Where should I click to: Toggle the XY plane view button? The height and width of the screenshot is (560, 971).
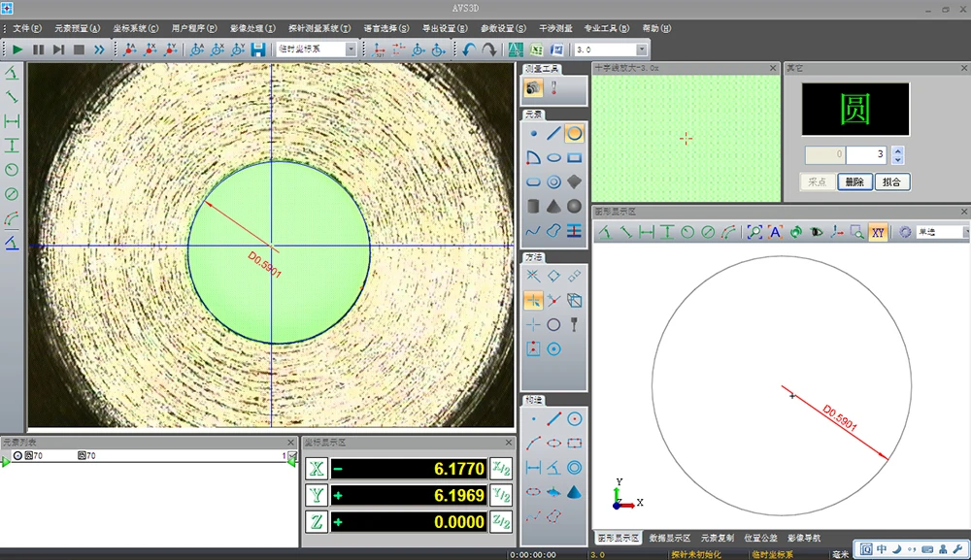[878, 232]
